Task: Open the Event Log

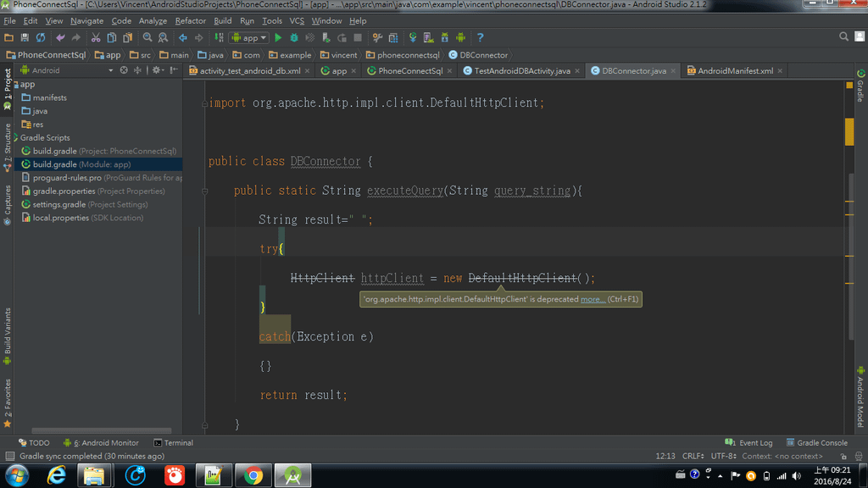Action: 748,442
